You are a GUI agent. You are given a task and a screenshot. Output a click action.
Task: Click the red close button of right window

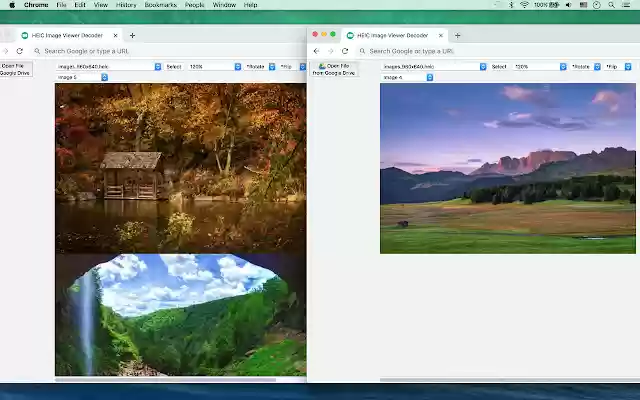pos(315,34)
